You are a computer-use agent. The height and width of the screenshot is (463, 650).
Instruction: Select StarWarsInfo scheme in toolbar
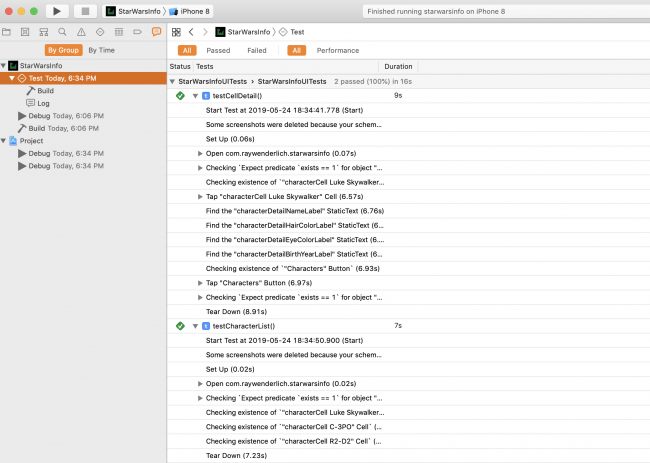[133, 11]
